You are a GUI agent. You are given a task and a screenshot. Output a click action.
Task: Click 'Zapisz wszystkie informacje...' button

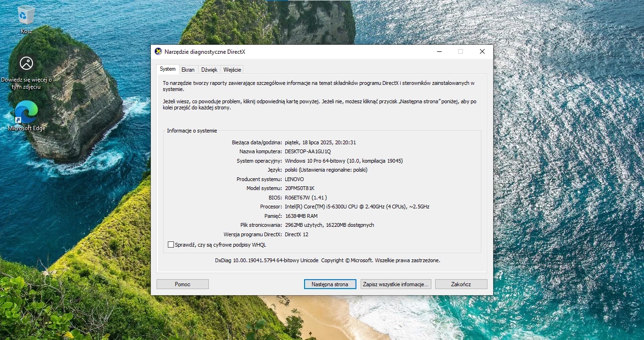click(396, 284)
